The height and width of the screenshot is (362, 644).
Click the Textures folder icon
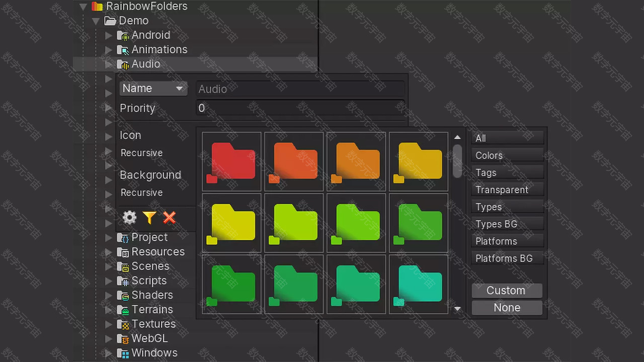tap(123, 324)
